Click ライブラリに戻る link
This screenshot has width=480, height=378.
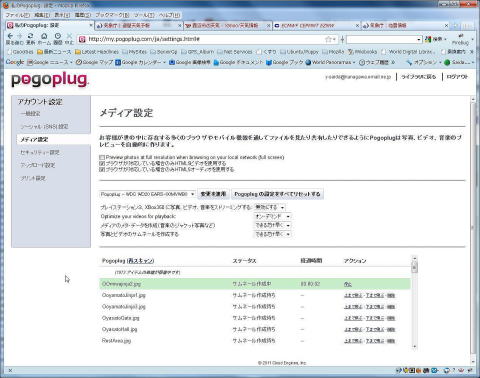(418, 77)
